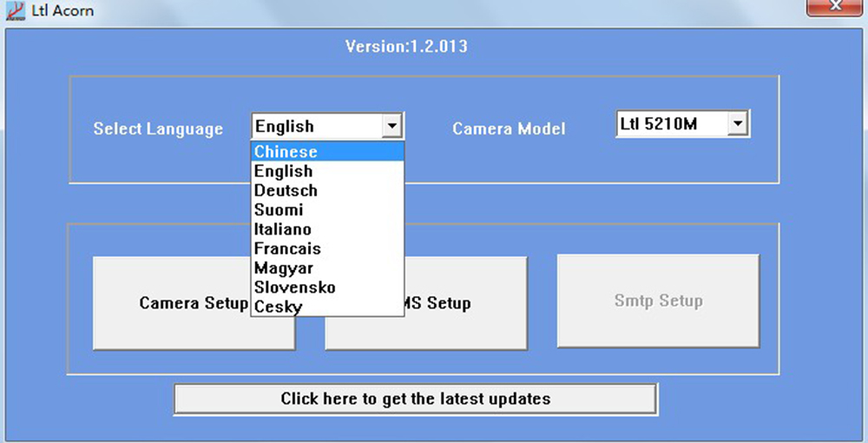This screenshot has width=868, height=443.
Task: Open Camera Setup
Action: point(172,303)
